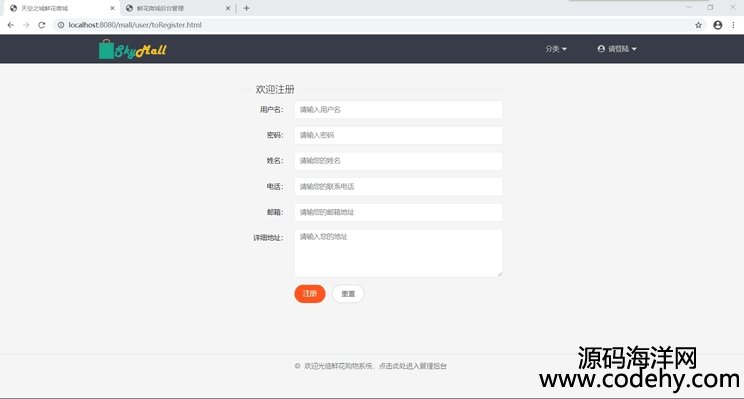Expand the 请登陆 user dropdown
Image resolution: width=744 pixels, height=399 pixels.
coord(617,49)
